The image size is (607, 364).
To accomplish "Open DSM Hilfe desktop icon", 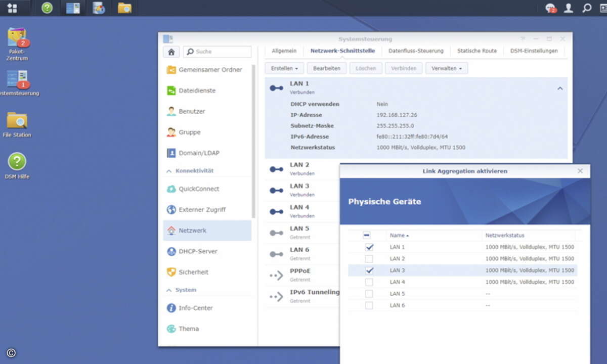I will pos(17,166).
